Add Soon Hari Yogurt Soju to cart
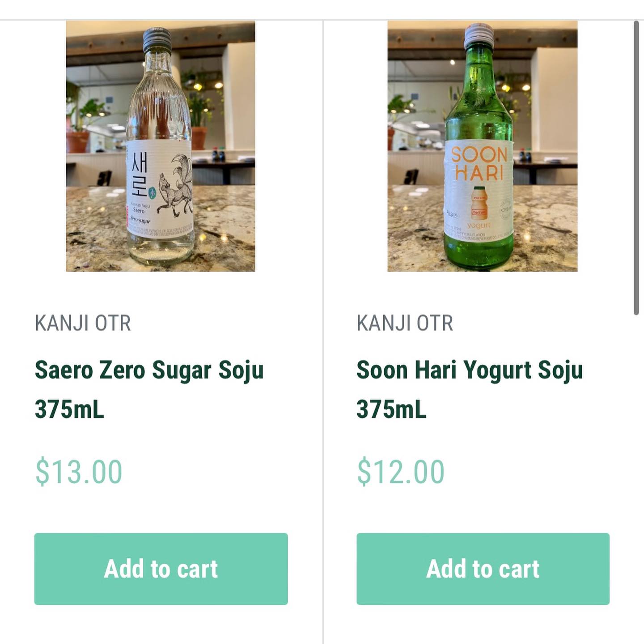 [483, 569]
